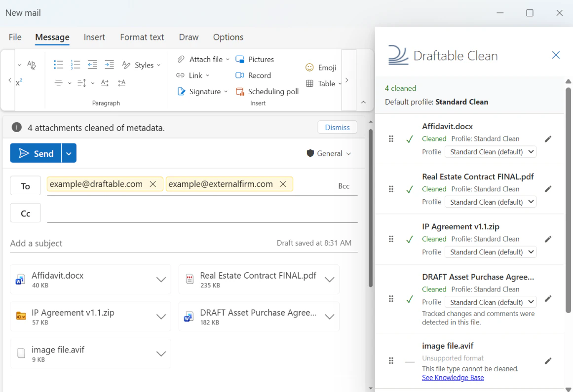Open the General sensitivity dropdown
This screenshot has height=392, width=573.
coord(329,153)
